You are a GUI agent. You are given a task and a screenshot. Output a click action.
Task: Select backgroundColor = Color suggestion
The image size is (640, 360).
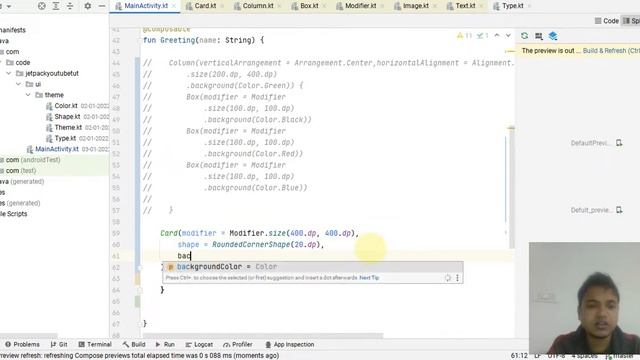click(x=313, y=267)
